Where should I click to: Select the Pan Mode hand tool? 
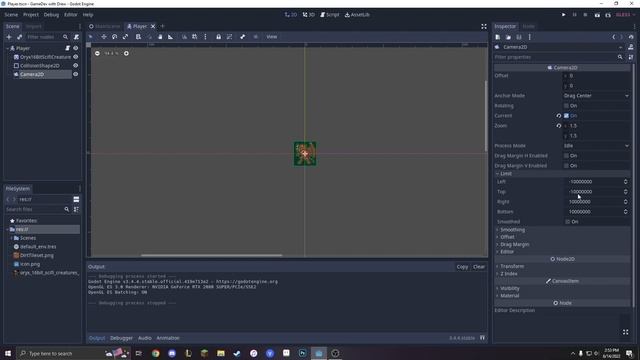pyautogui.click(x=160, y=37)
